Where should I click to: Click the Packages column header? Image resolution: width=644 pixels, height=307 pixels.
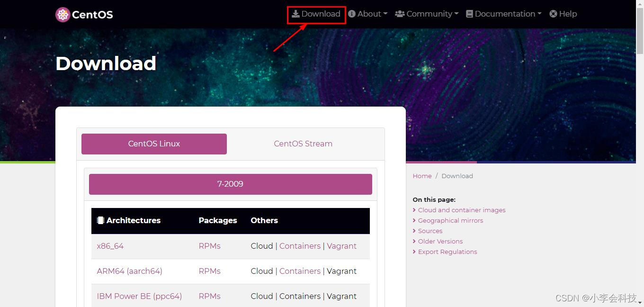[218, 220]
